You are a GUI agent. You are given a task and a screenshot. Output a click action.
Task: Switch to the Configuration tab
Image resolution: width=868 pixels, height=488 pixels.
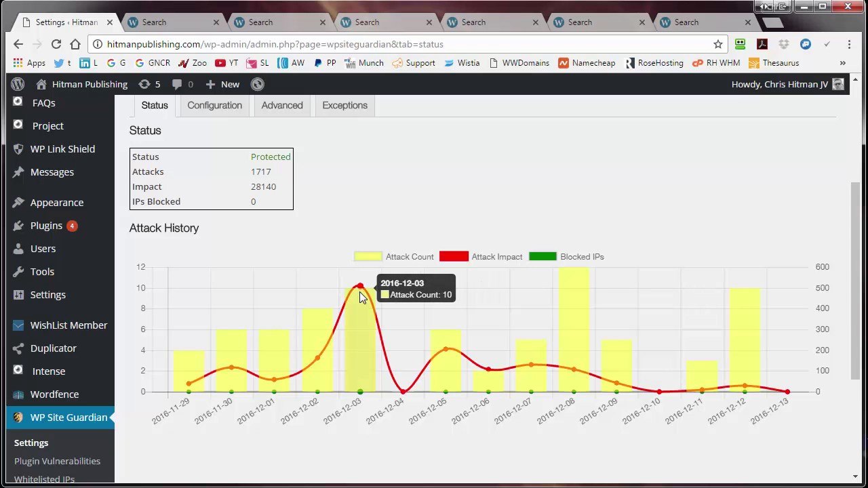coord(214,105)
